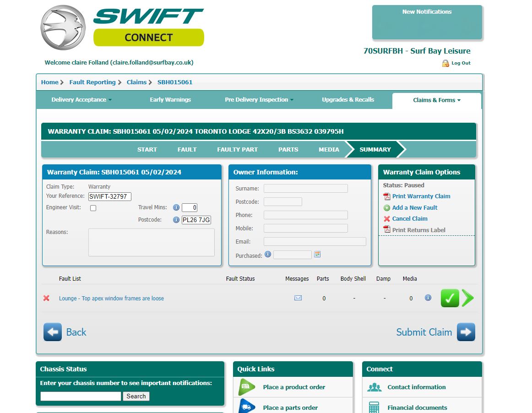The image size is (532, 413).
Task: Click the Your Reference input field
Action: click(109, 196)
